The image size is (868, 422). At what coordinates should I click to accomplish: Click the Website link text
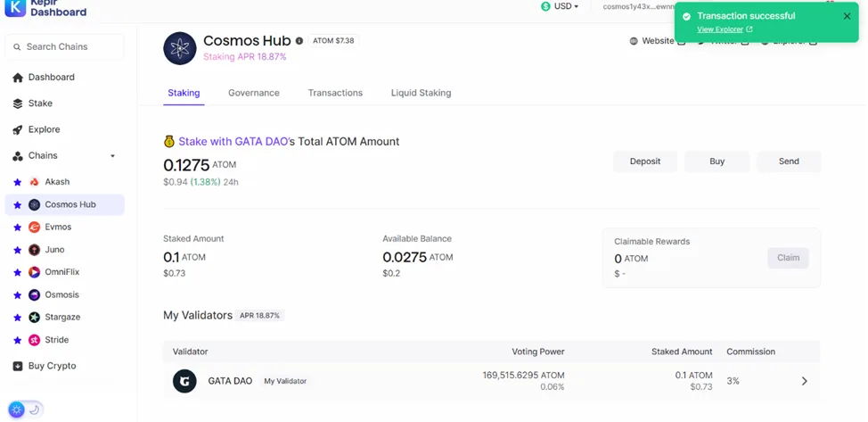658,41
